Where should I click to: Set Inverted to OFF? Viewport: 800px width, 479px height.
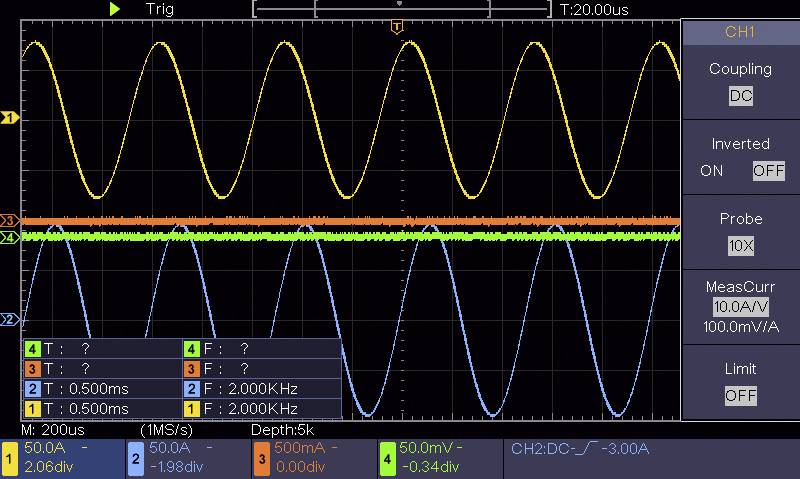pyautogui.click(x=768, y=171)
